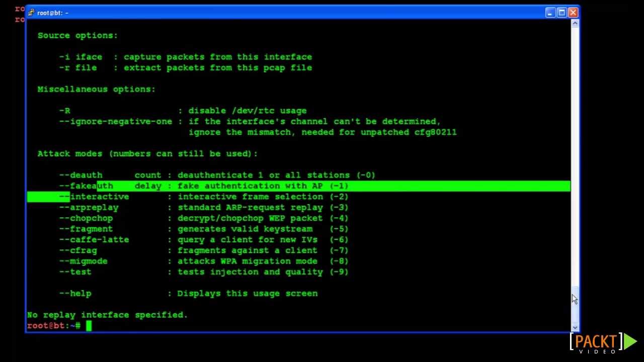Maximize the root@bt terminal window

(561, 13)
